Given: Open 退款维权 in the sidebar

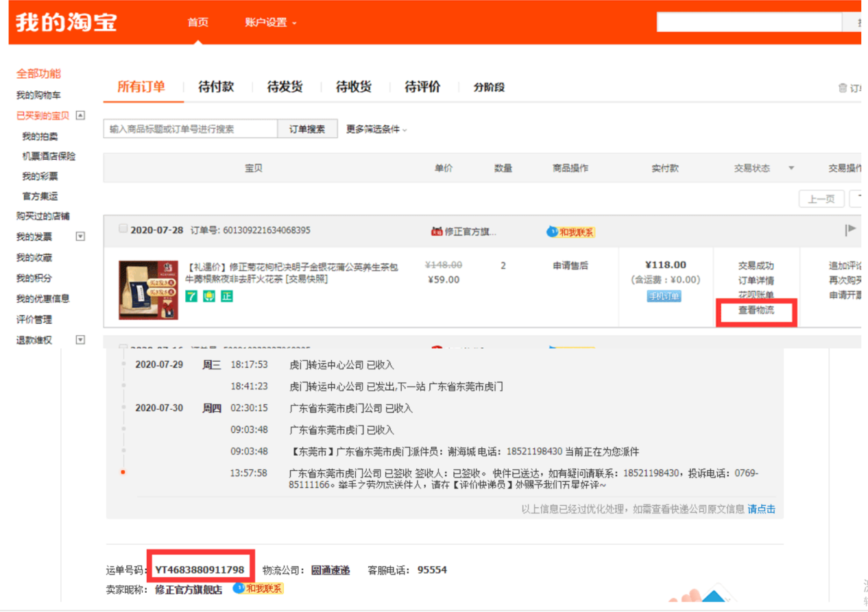Looking at the screenshot, I should pyautogui.click(x=34, y=340).
